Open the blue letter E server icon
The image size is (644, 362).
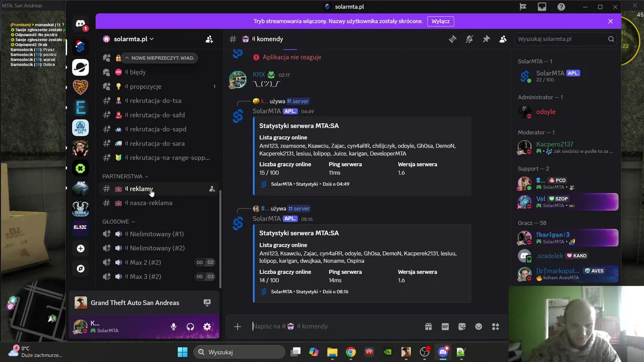[x=80, y=108]
